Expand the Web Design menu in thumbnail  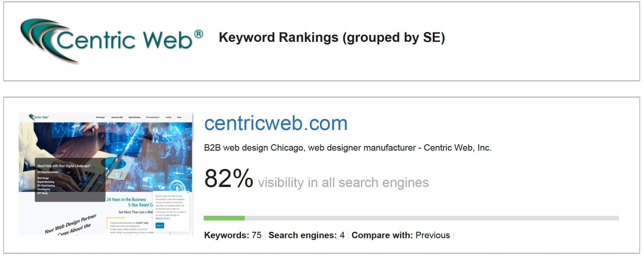pyautogui.click(x=101, y=117)
